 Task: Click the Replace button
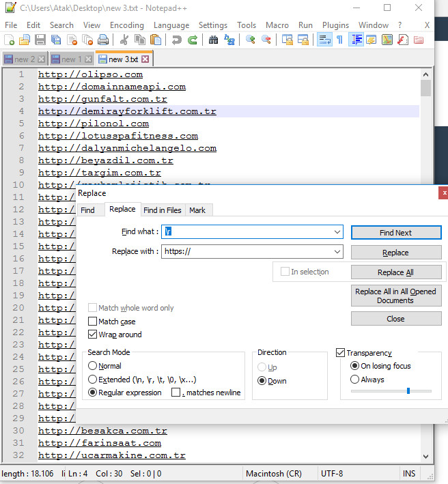[396, 253]
